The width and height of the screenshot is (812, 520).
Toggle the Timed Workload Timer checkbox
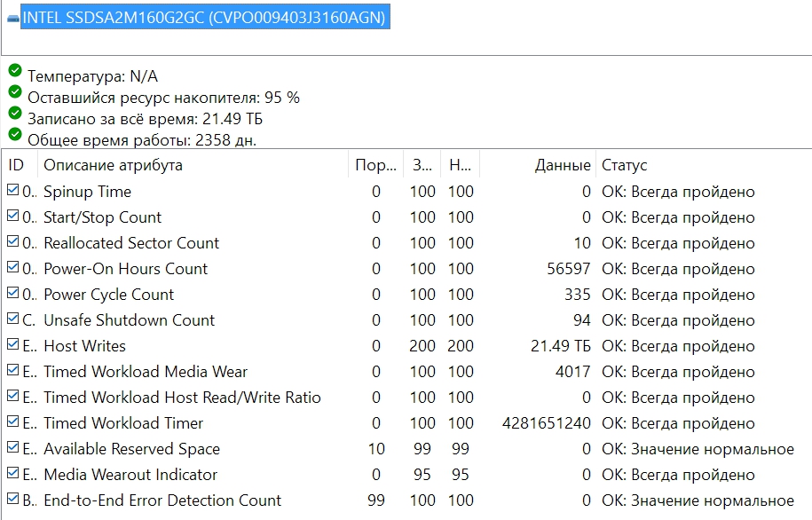click(x=13, y=422)
